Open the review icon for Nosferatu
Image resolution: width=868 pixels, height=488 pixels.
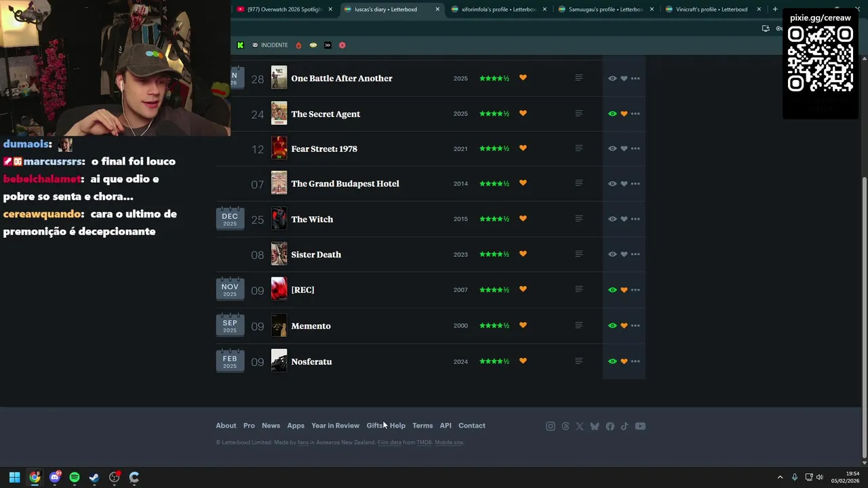click(x=578, y=361)
